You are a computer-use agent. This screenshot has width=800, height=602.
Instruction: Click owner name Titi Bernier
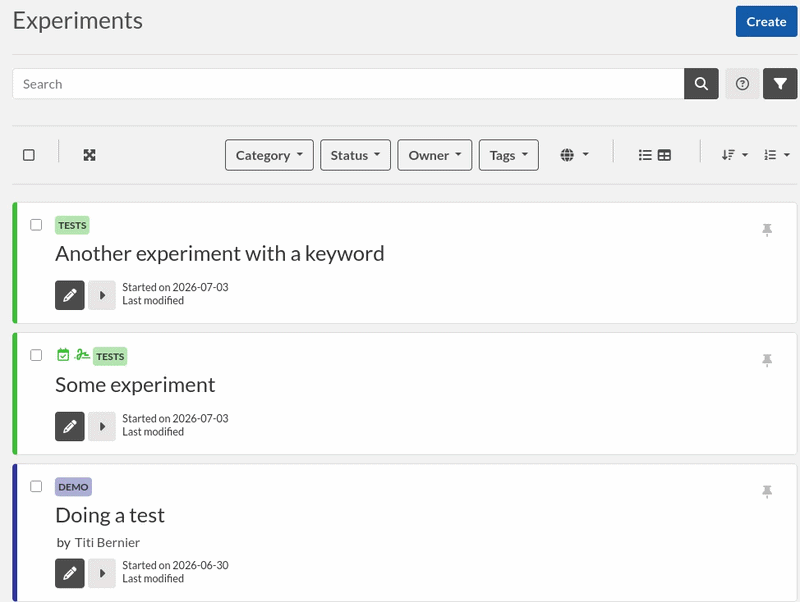(x=107, y=542)
